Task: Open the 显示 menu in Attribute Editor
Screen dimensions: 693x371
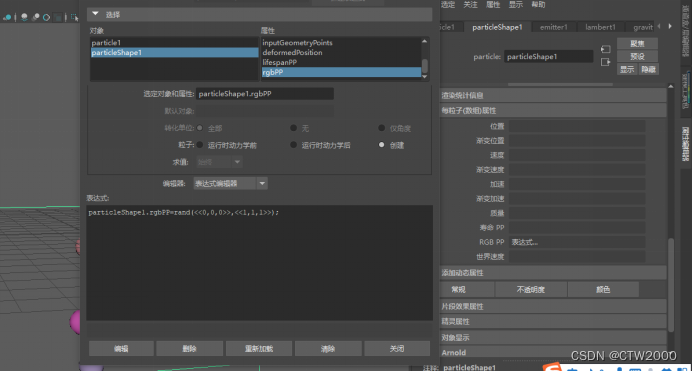Action: point(515,5)
